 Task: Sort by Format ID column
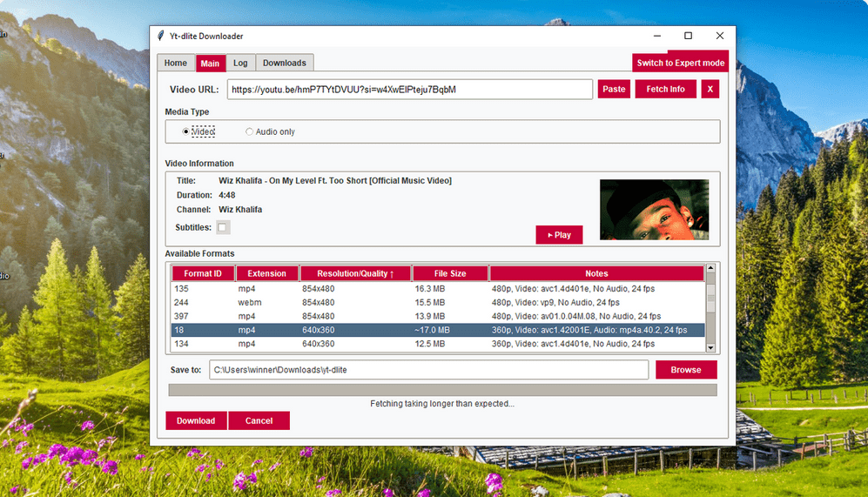point(203,273)
